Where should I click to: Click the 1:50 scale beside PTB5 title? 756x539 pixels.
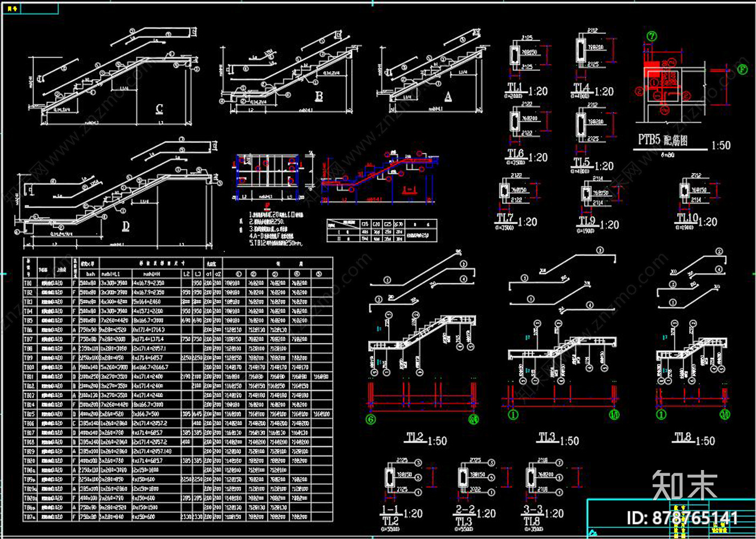point(721,146)
